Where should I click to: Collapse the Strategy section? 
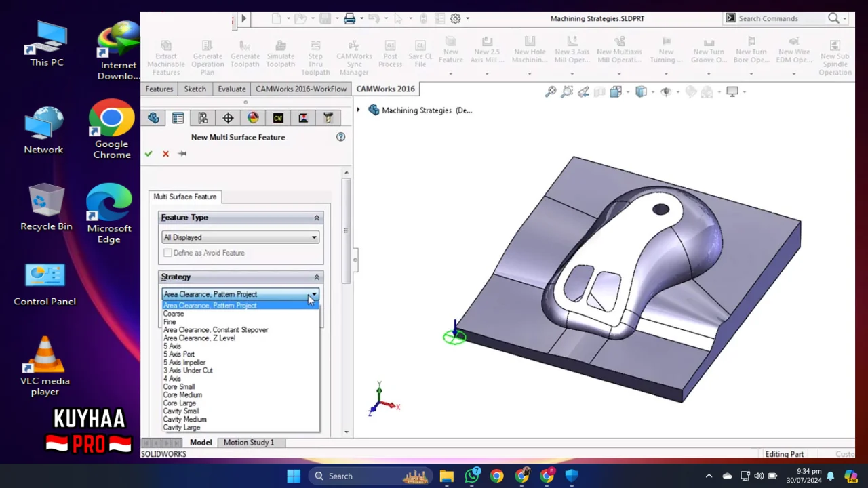(316, 277)
